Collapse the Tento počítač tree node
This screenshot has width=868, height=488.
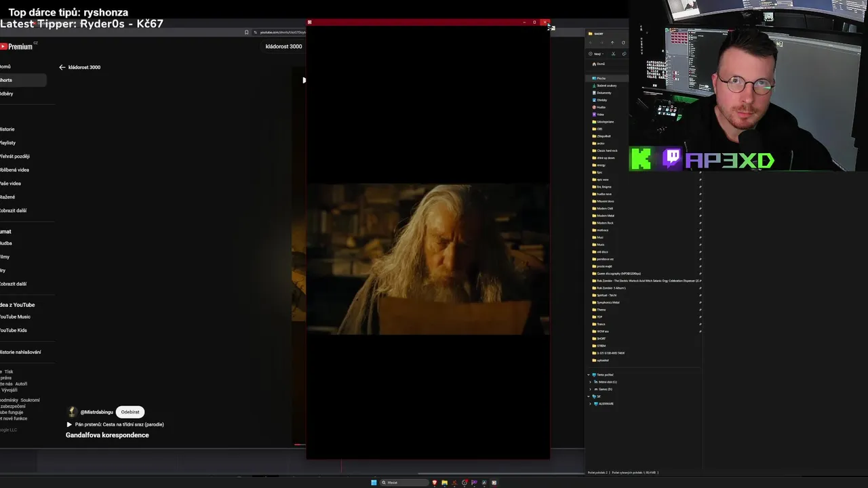pyautogui.click(x=589, y=375)
